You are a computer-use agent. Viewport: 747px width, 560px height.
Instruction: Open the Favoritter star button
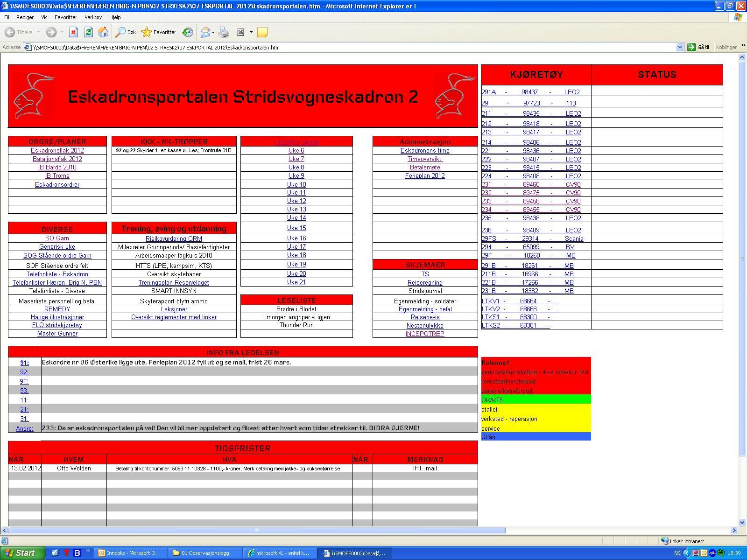pos(159,32)
